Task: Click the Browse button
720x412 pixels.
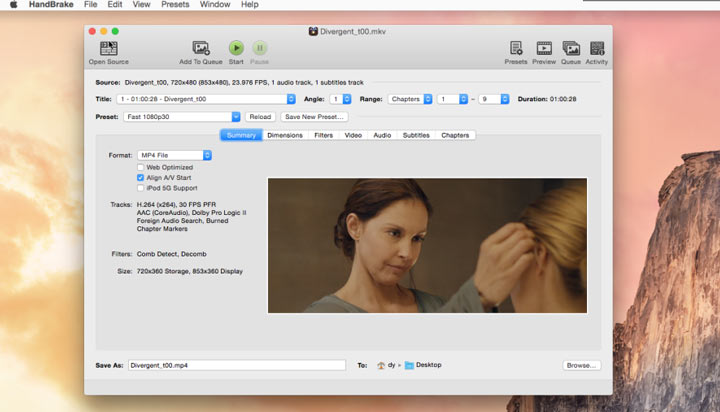Action: tap(581, 365)
